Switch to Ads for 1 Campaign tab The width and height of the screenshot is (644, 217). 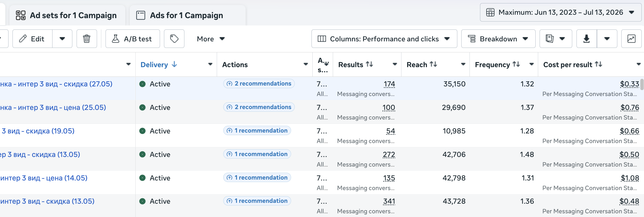[188, 15]
